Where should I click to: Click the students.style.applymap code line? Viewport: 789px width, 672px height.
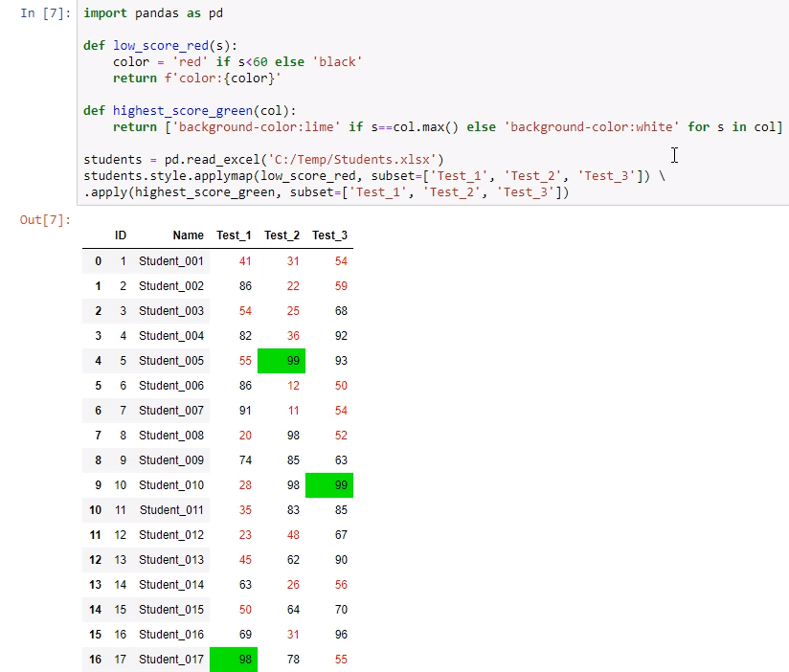[x=373, y=176]
